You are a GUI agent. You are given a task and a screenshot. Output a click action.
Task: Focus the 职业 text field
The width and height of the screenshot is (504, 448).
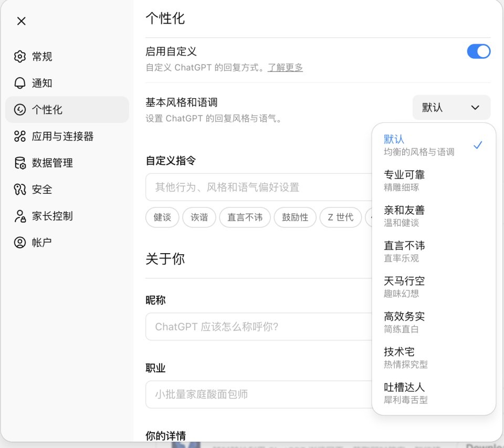(258, 394)
